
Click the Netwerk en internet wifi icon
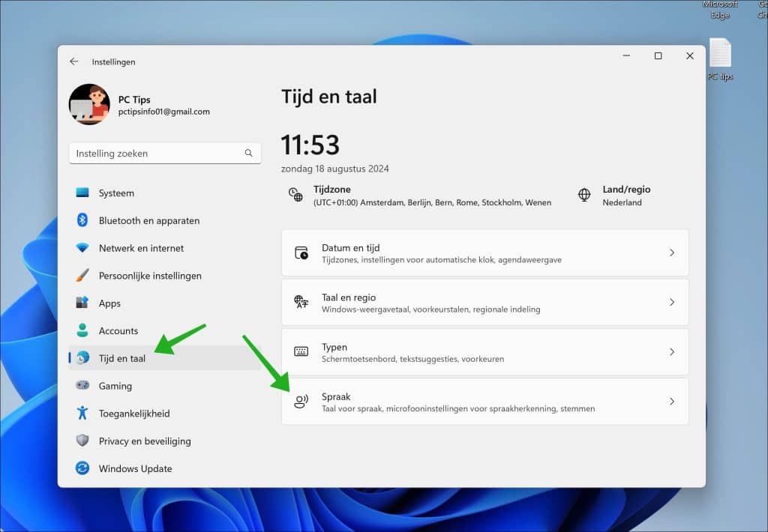[x=82, y=248]
